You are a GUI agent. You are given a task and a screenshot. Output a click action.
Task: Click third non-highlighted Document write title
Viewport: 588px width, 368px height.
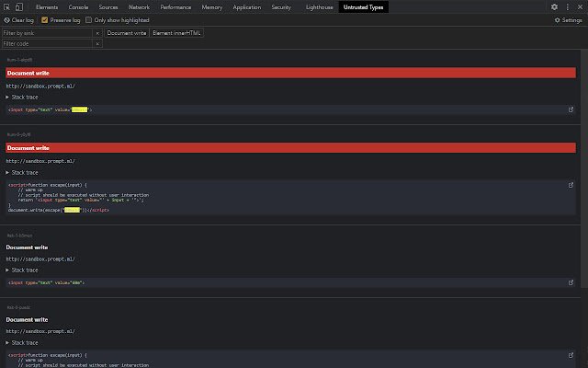click(27, 247)
